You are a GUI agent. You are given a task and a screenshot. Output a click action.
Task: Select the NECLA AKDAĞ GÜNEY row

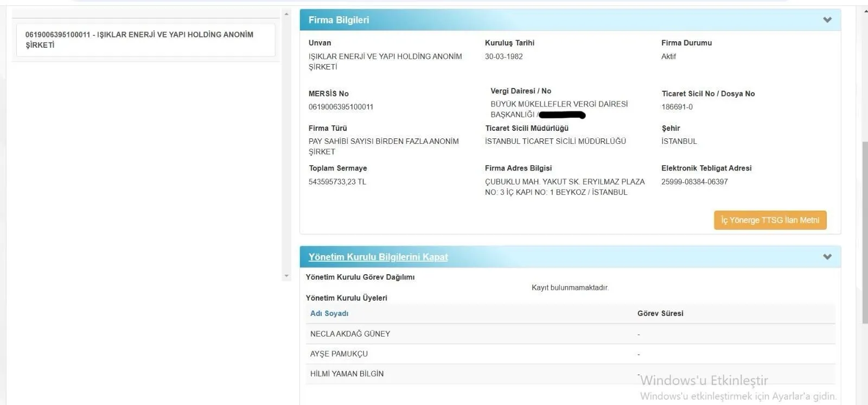coord(350,334)
